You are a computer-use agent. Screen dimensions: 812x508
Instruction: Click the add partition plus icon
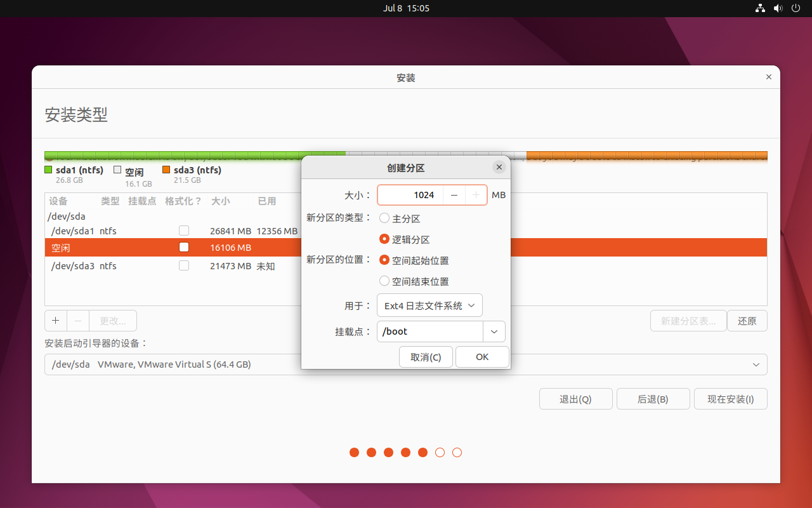coord(56,321)
